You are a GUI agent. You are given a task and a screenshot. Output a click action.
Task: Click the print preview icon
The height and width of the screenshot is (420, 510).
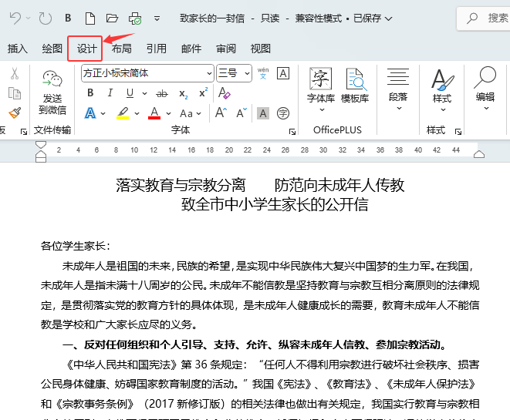click(x=135, y=18)
